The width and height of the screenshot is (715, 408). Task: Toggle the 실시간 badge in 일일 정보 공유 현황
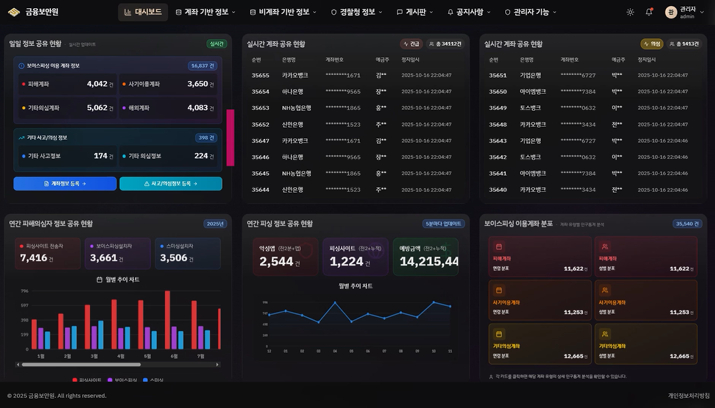(216, 44)
